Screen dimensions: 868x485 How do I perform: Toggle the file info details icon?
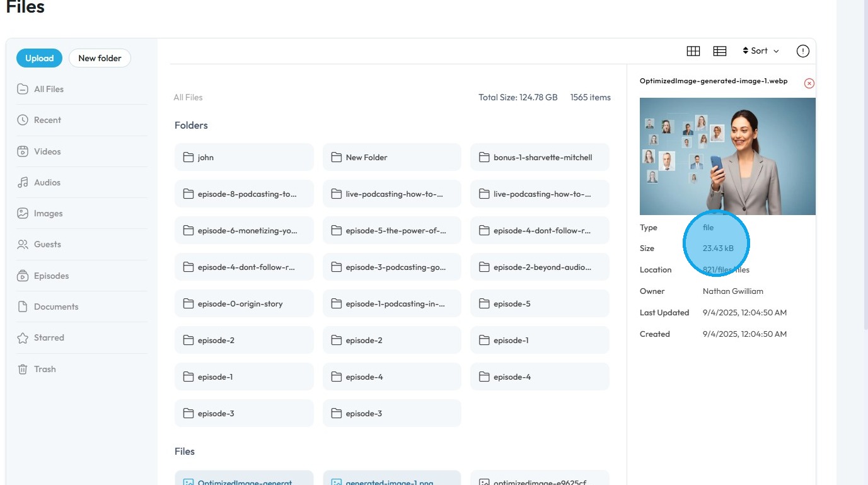click(x=803, y=51)
